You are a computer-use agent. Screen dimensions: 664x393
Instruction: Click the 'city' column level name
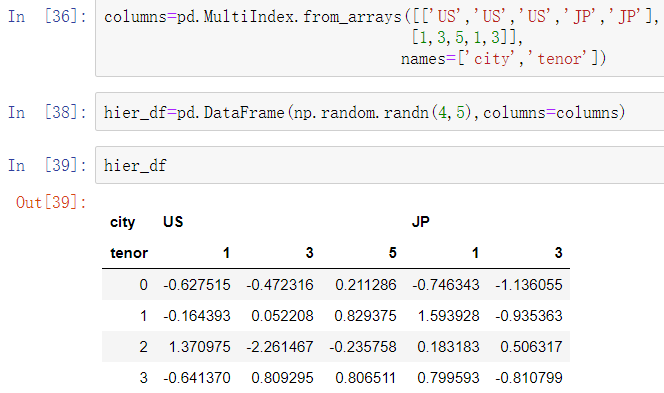click(x=122, y=222)
